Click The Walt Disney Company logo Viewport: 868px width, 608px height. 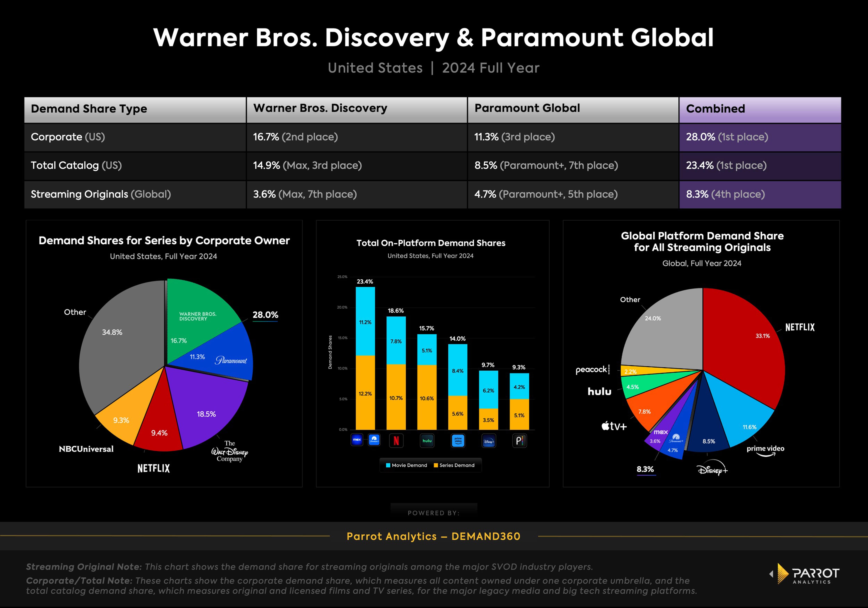click(x=229, y=451)
